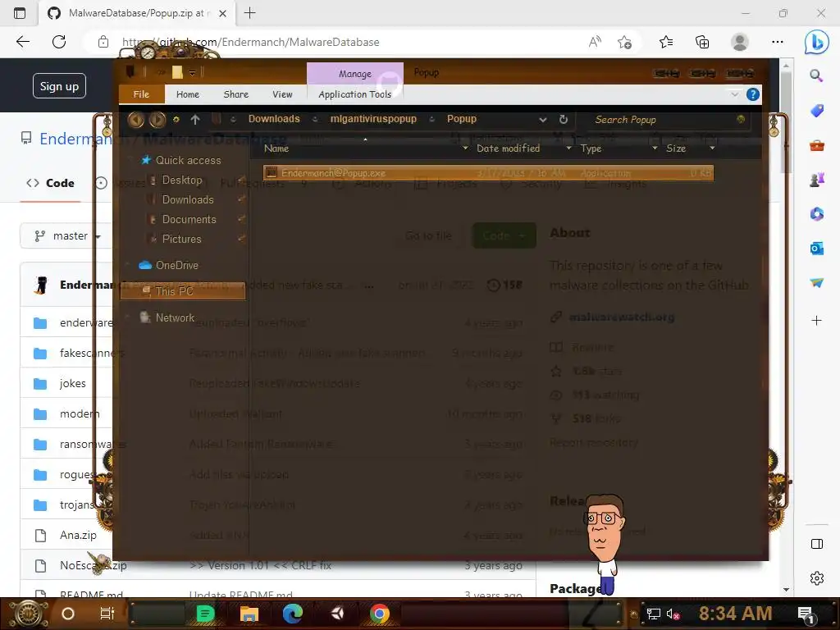Open the Drop paper-plane icon in sidebar
The width and height of the screenshot is (840, 630).
tap(816, 283)
